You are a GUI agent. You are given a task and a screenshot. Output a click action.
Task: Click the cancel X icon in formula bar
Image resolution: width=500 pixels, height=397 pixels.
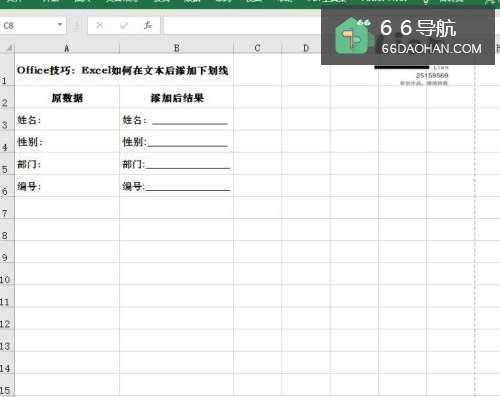pyautogui.click(x=100, y=25)
